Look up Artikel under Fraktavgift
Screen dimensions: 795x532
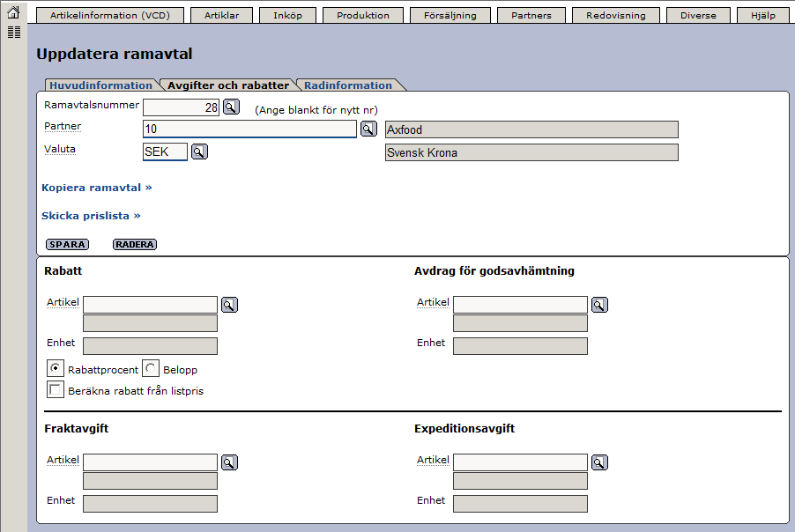pos(229,462)
